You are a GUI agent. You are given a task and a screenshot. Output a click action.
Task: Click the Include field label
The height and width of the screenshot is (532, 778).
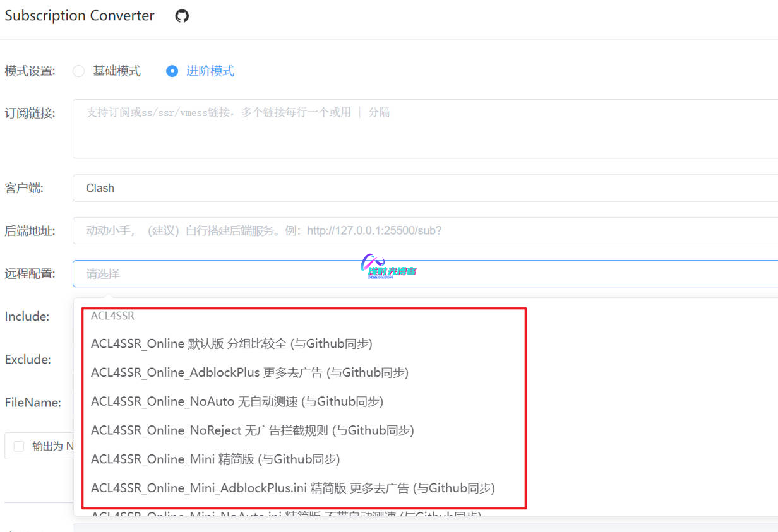pos(27,317)
